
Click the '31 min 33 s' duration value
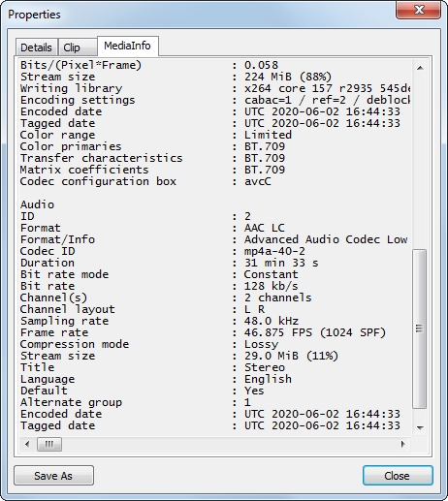click(281, 263)
